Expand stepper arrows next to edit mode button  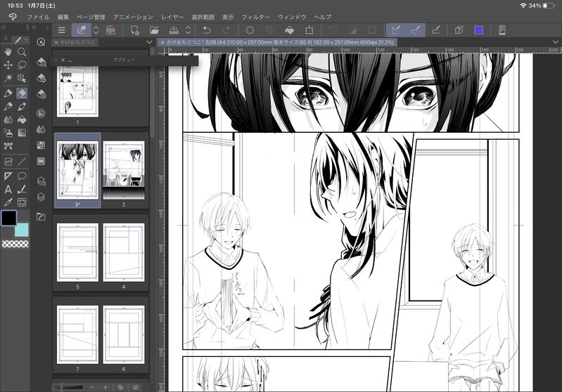coord(96,30)
